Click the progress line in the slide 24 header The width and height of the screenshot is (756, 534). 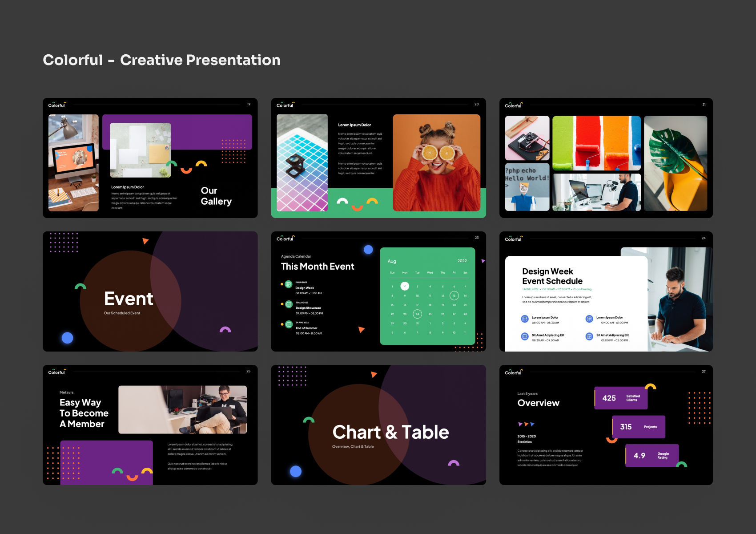pyautogui.click(x=614, y=239)
